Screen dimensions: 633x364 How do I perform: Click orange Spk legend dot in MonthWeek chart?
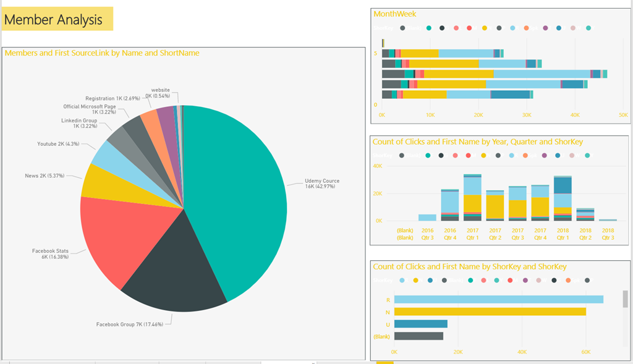[526, 28]
